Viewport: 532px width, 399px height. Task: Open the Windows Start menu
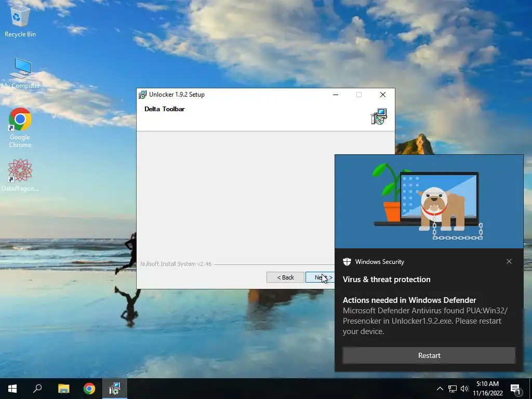tap(12, 389)
